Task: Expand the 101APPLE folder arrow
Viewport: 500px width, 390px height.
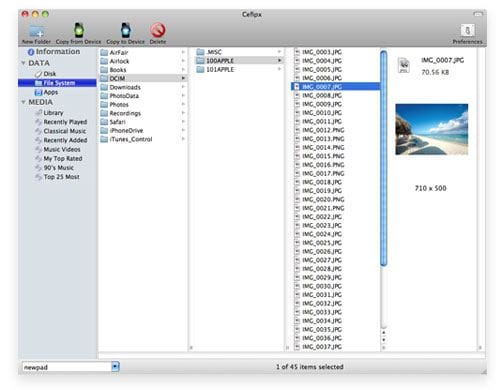Action: tap(279, 69)
